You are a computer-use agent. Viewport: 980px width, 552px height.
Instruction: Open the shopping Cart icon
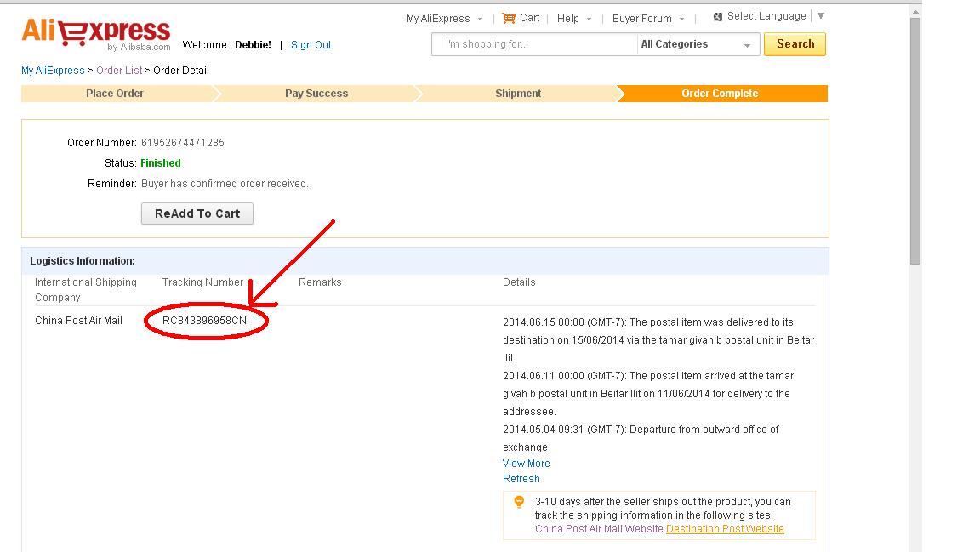click(x=509, y=18)
